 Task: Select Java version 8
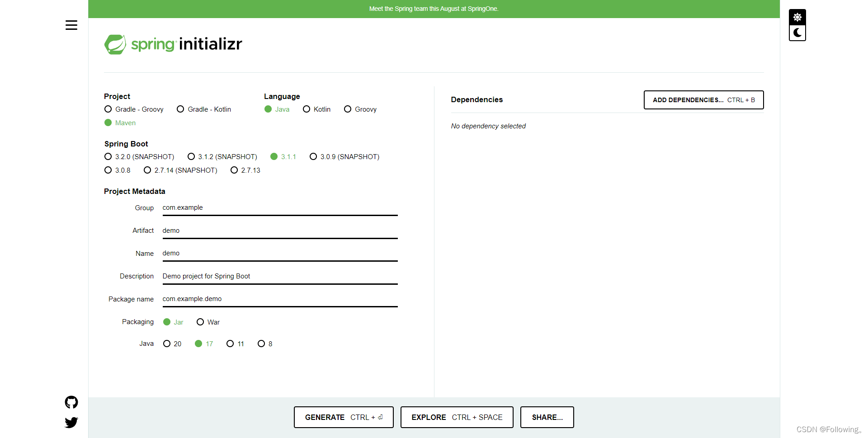tap(265, 344)
